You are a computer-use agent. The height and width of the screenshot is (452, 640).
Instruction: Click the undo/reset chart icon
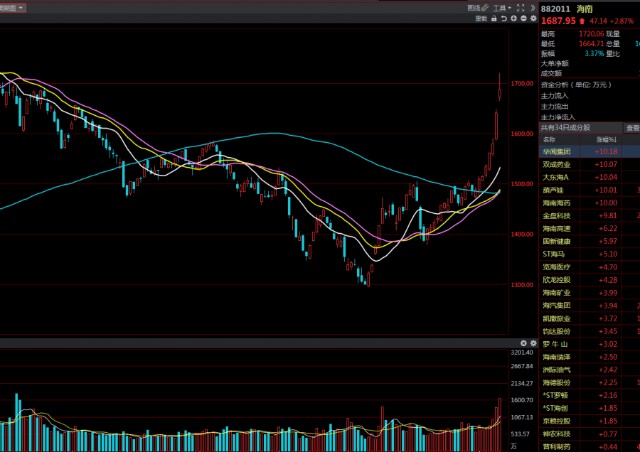tap(505, 18)
